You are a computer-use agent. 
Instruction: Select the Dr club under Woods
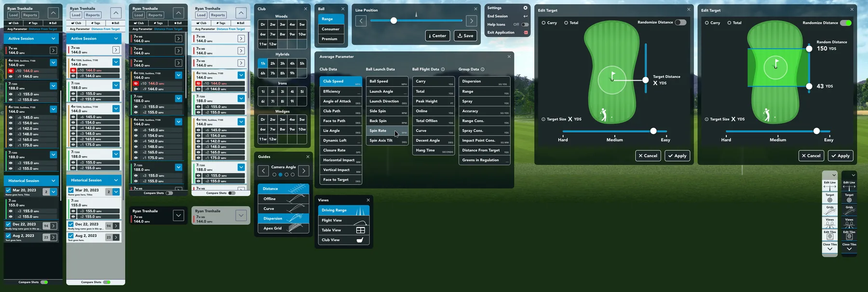click(263, 24)
